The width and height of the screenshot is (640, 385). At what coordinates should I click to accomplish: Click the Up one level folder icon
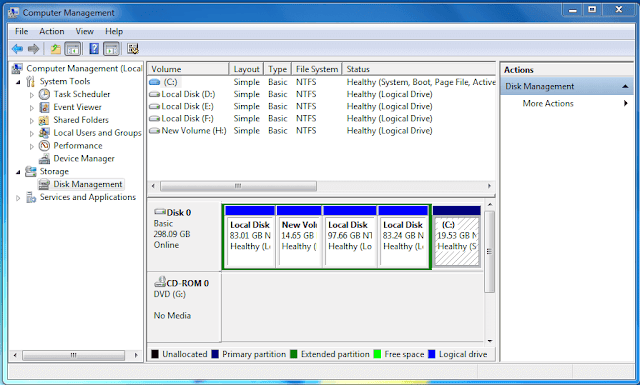click(x=55, y=49)
